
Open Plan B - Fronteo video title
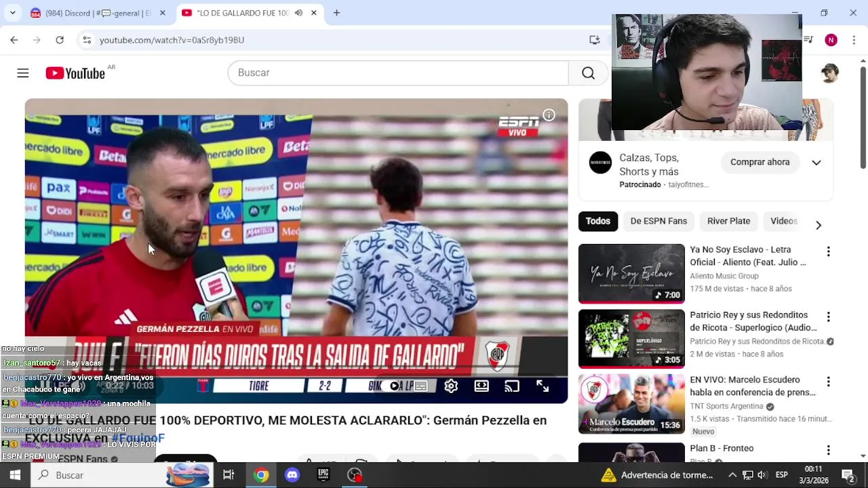(x=722, y=449)
